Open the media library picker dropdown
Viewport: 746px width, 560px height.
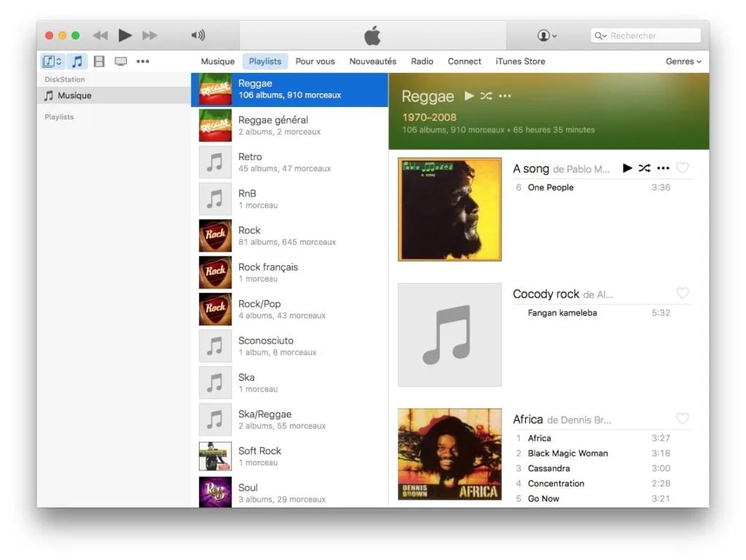[52, 61]
